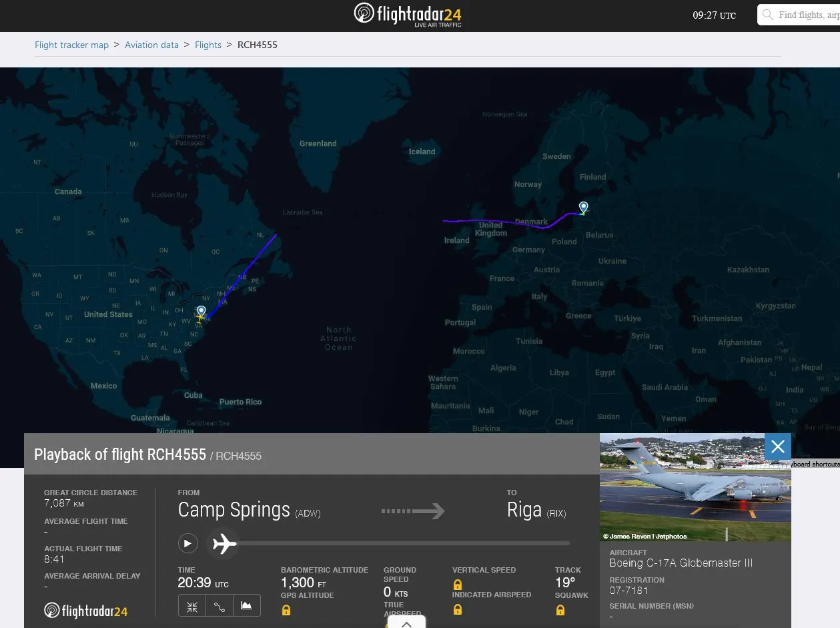Click the 8:41 actual flight time

coord(54,559)
